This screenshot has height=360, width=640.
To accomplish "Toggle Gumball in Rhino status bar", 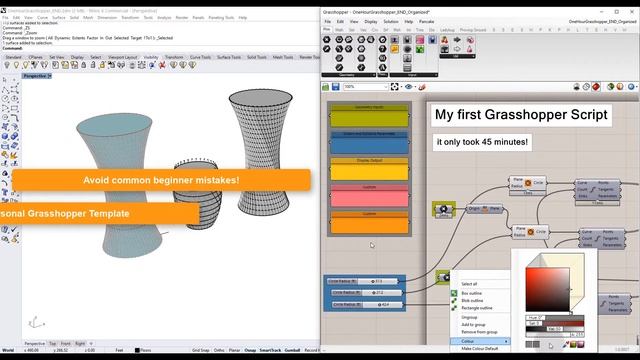I will tap(292, 350).
